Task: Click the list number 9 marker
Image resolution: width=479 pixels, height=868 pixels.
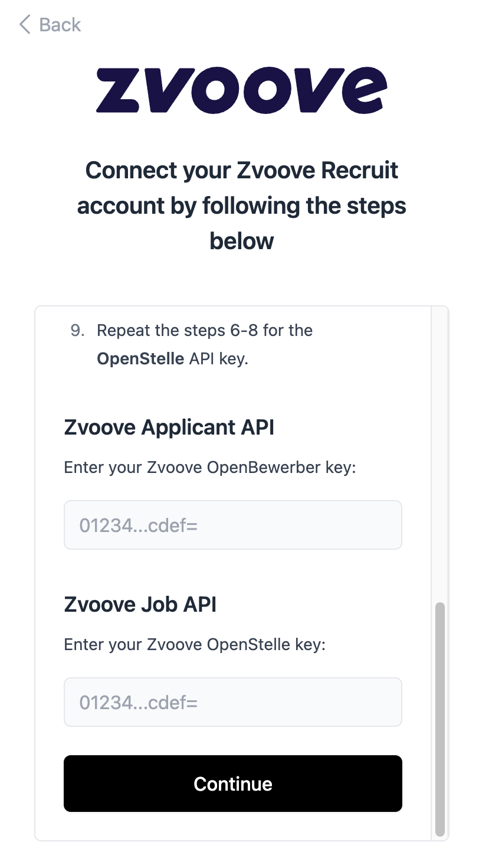Action: coord(77,330)
